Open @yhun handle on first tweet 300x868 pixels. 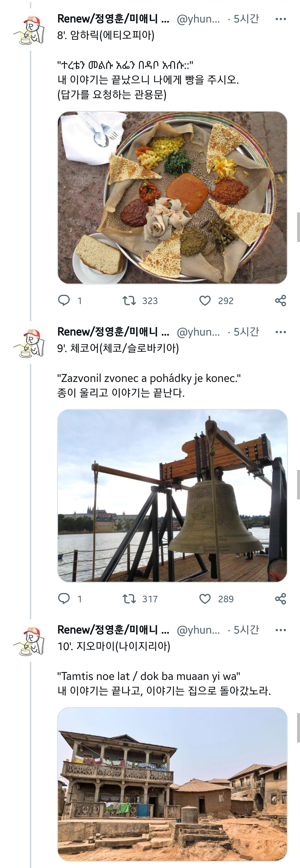click(198, 19)
